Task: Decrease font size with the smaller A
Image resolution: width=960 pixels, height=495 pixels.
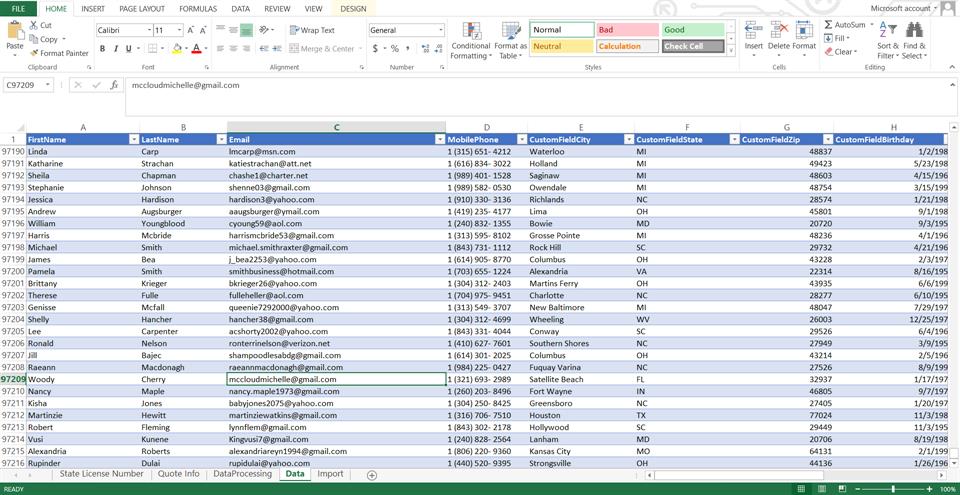Action: 203,30
